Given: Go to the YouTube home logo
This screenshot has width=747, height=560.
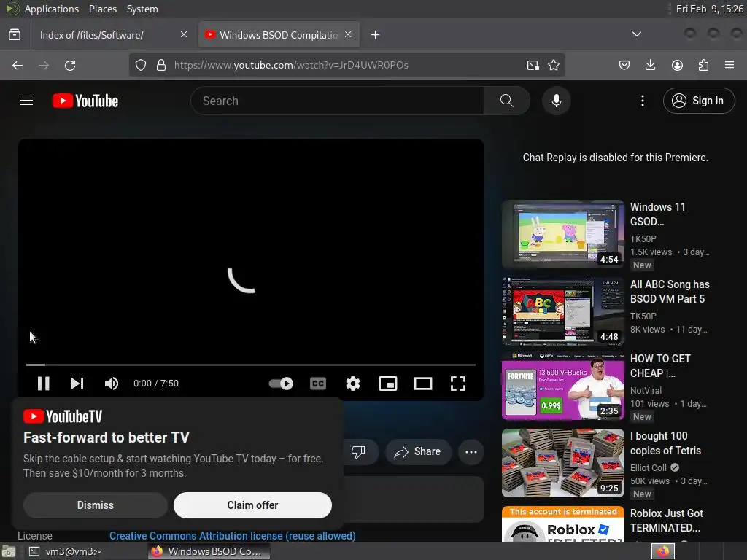Looking at the screenshot, I should coord(85,101).
